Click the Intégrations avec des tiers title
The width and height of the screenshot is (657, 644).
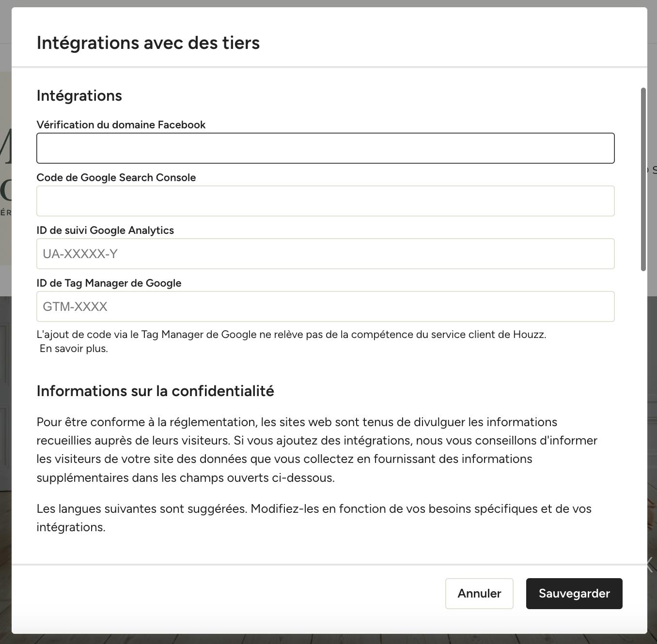coord(148,43)
